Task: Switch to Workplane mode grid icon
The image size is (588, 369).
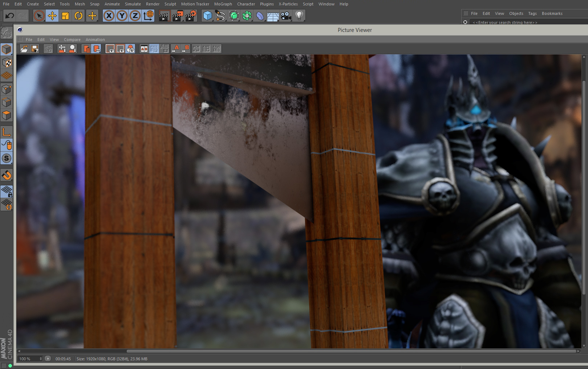Action: (7, 76)
